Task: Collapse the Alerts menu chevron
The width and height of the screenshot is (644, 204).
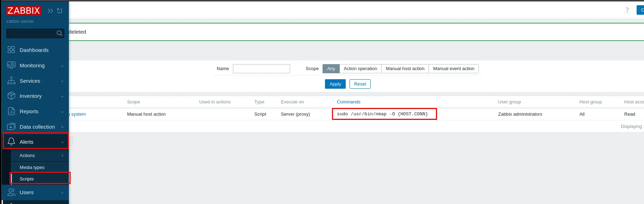Action: click(62, 142)
